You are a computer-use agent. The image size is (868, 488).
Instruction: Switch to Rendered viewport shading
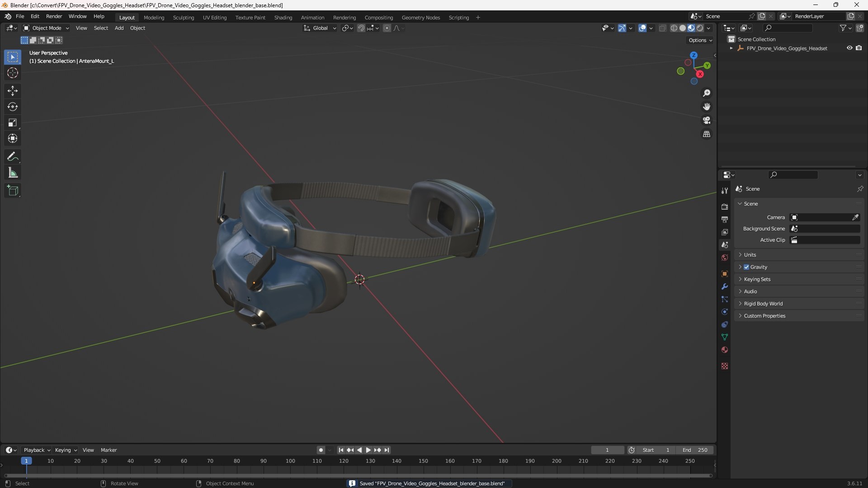click(x=700, y=28)
